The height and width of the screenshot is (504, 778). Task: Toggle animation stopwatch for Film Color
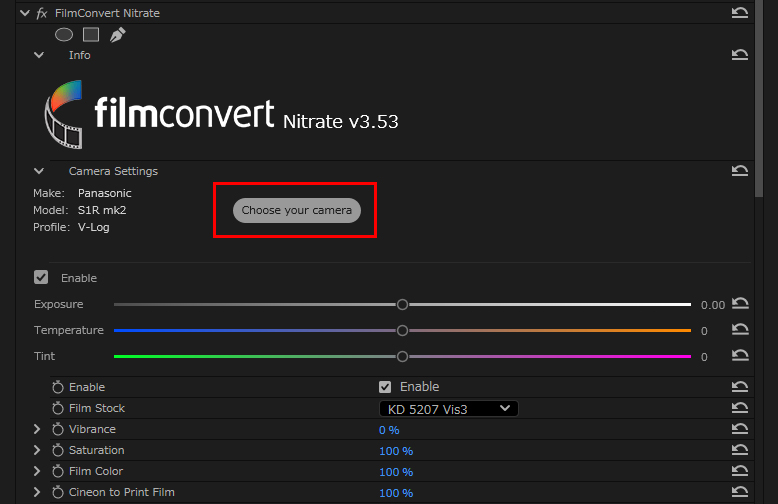(x=58, y=471)
